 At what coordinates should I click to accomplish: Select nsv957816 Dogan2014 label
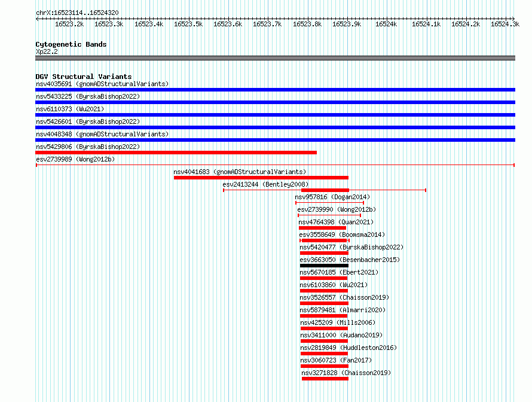click(332, 197)
